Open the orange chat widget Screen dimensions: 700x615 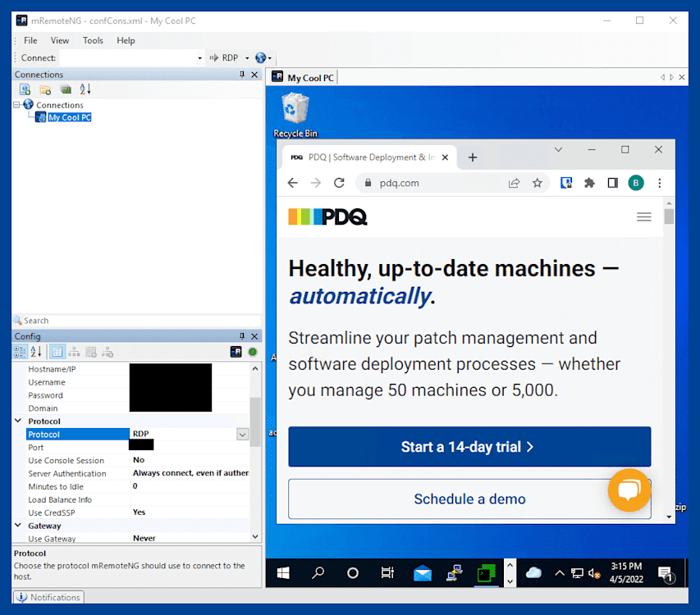tap(629, 490)
